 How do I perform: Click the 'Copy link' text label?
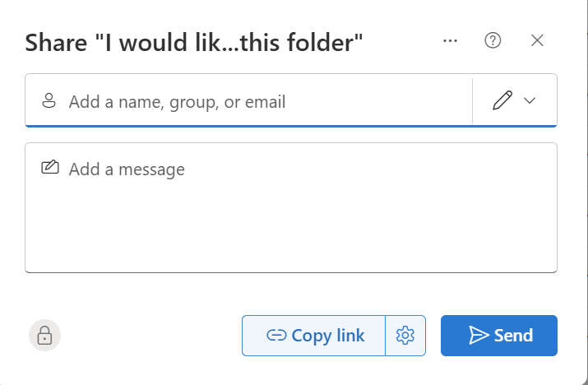coord(327,336)
